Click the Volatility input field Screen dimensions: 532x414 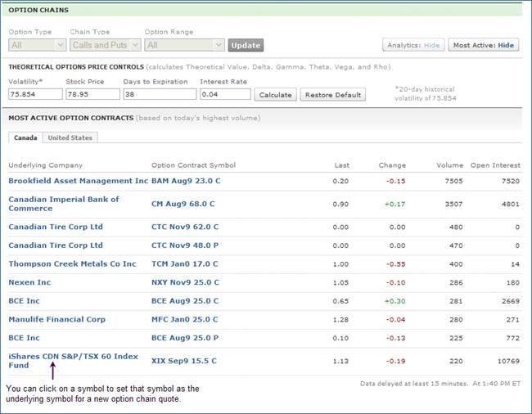coord(36,94)
